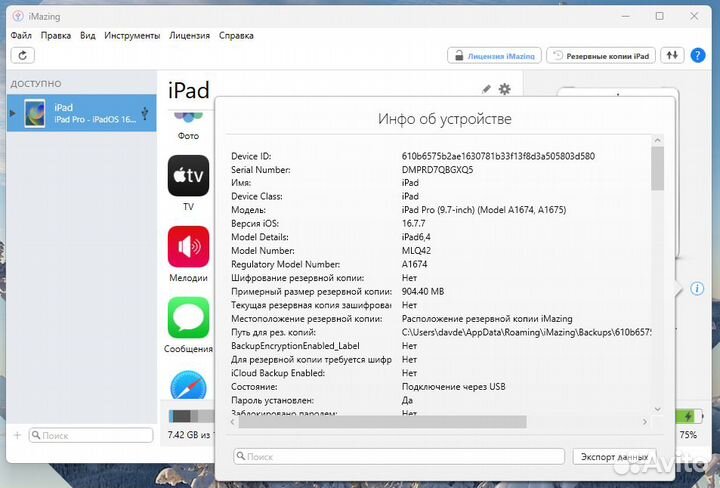
Task: Click the backup size value 904.40 MB
Action: [423, 291]
